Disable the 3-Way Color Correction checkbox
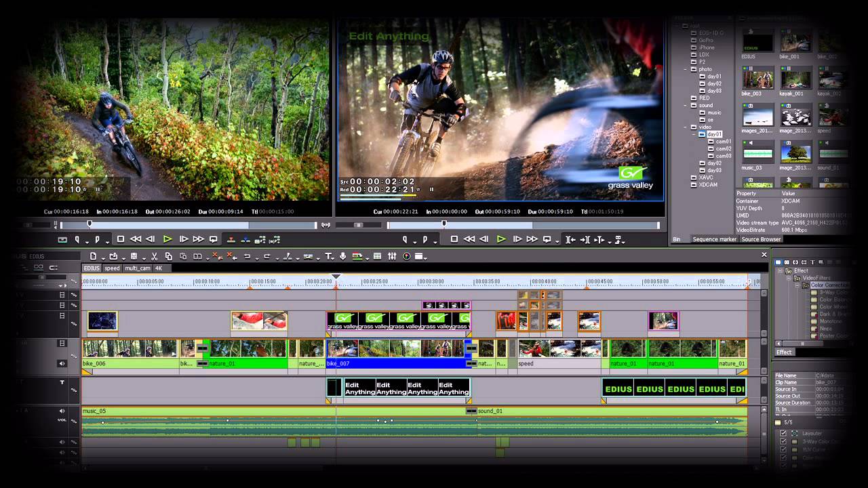Viewport: 868px width, 488px height. (783, 441)
